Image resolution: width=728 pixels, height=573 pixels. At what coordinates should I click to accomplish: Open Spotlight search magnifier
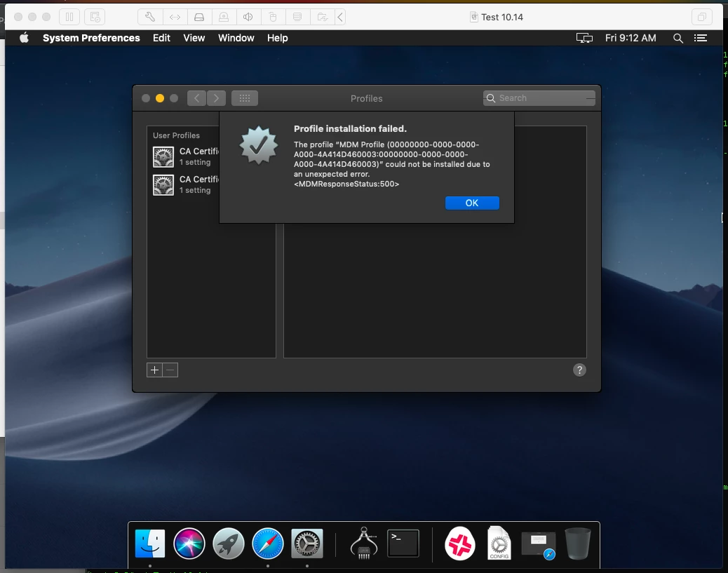pyautogui.click(x=678, y=38)
